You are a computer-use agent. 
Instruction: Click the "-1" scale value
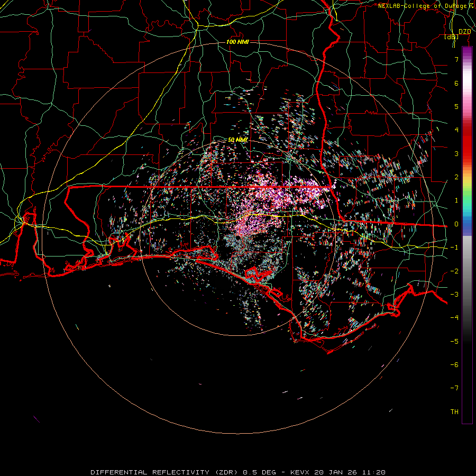(x=454, y=248)
